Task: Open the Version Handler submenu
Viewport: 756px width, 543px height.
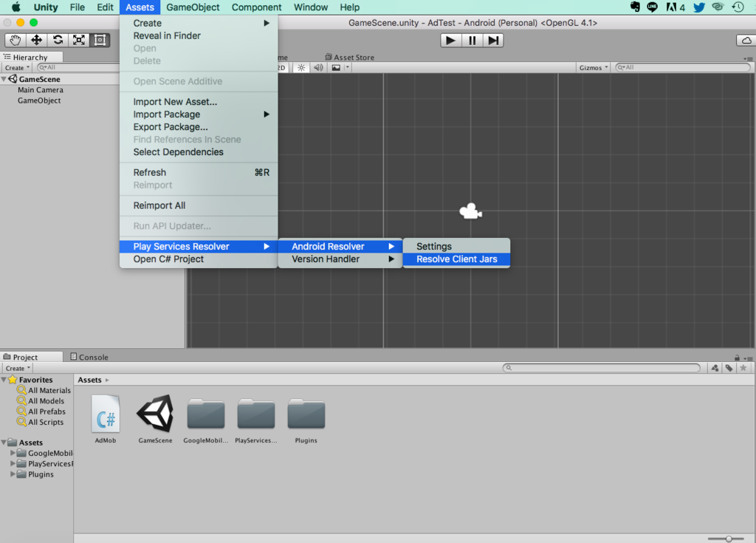Action: click(340, 259)
